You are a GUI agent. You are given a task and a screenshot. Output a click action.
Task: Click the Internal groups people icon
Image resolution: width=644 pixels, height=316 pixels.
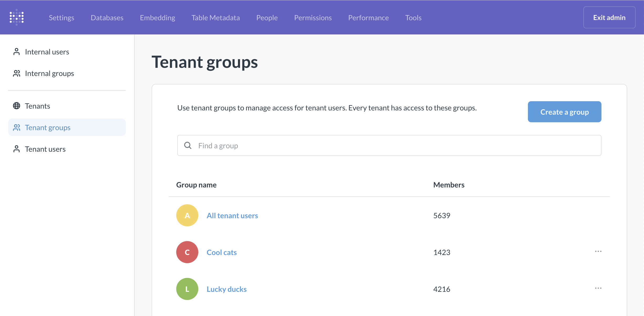point(17,73)
